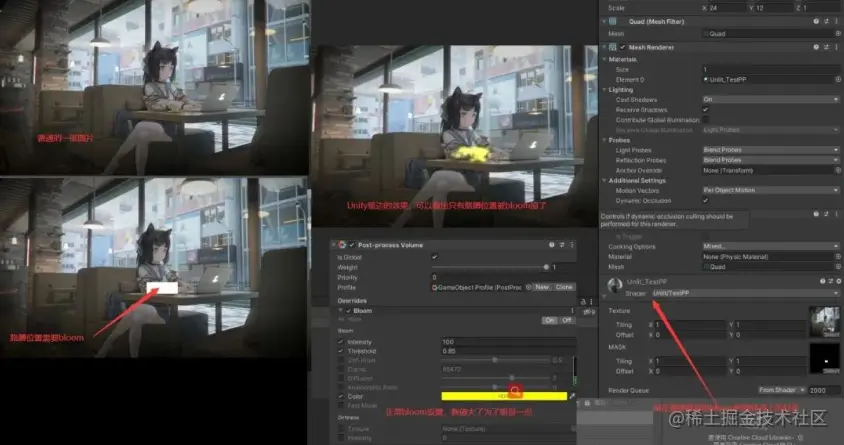Open Post-process Volume presets icon
The image size is (844, 445).
click(562, 245)
